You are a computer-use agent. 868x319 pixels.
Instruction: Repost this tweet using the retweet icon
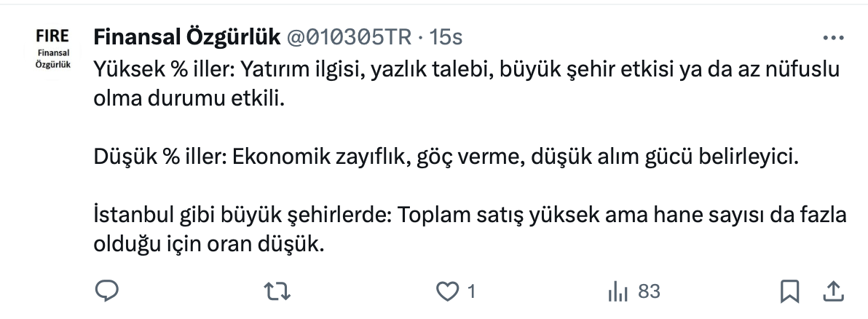[x=277, y=291]
